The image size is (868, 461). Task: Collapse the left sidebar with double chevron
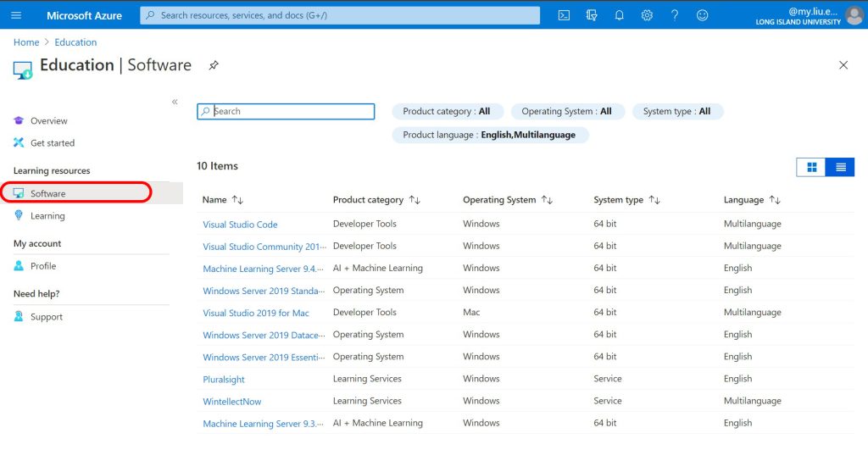tap(175, 102)
